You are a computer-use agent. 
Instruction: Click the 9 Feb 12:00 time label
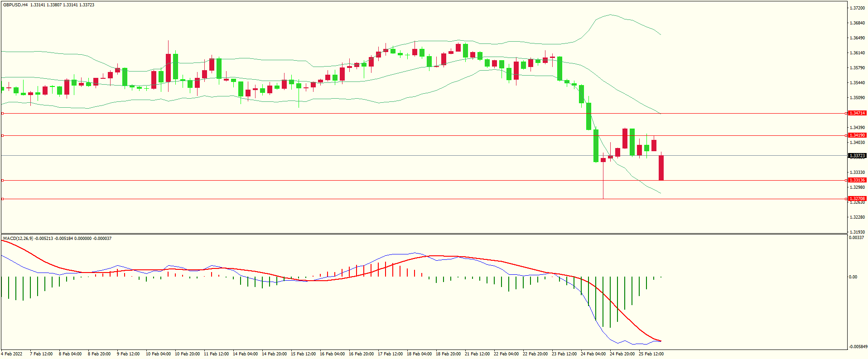click(x=128, y=354)
